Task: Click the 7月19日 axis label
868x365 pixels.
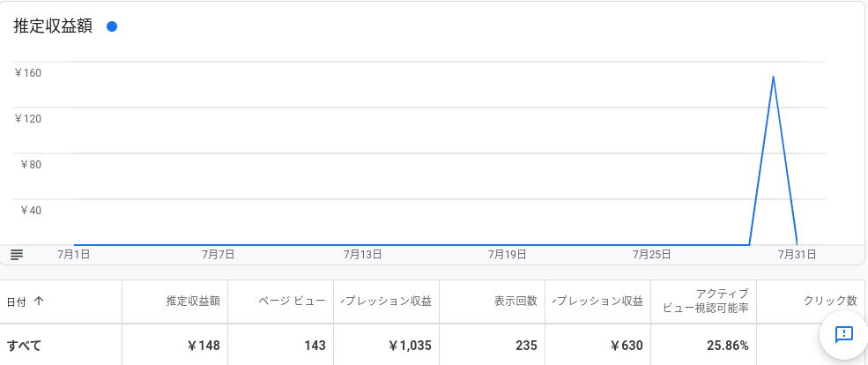Action: tap(507, 255)
